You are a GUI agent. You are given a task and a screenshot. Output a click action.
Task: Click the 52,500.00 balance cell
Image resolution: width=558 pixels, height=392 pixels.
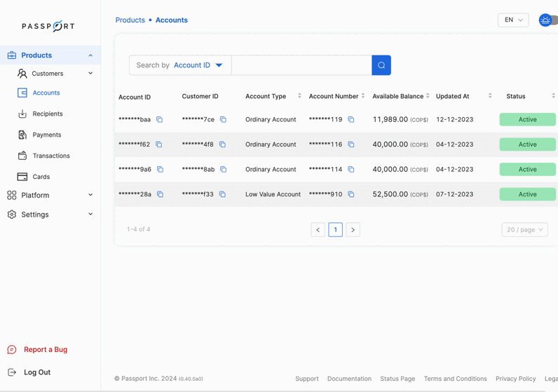pyautogui.click(x=400, y=194)
